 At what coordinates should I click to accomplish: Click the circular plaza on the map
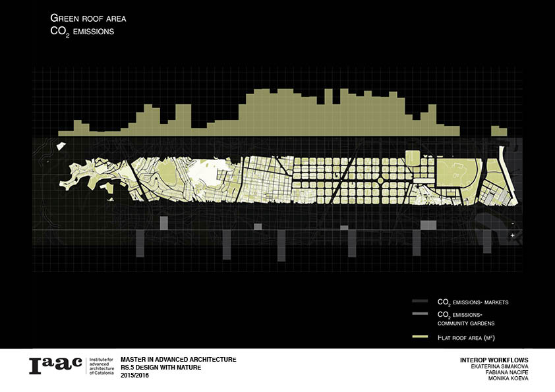[x=380, y=179]
